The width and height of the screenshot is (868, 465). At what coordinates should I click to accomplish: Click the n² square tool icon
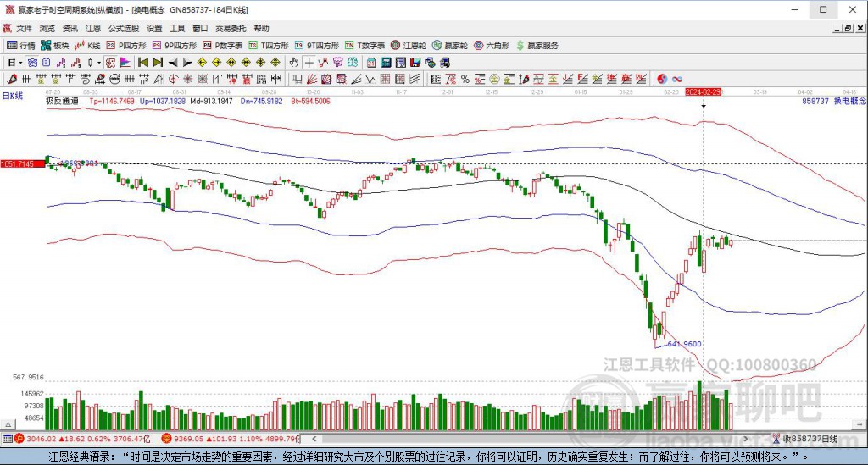(x=144, y=79)
